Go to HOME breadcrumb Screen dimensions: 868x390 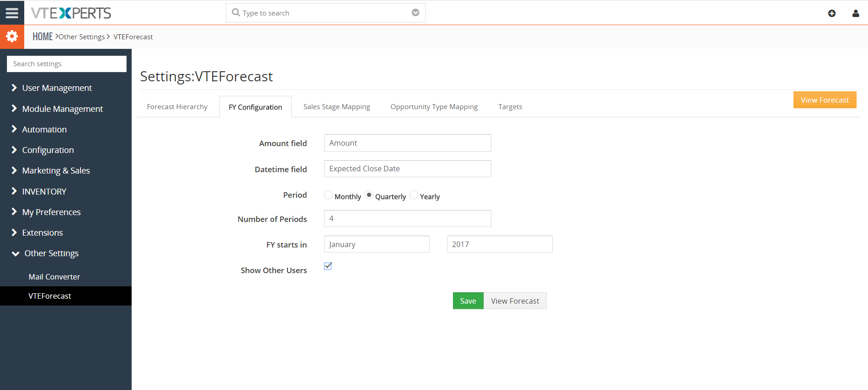[x=43, y=37]
